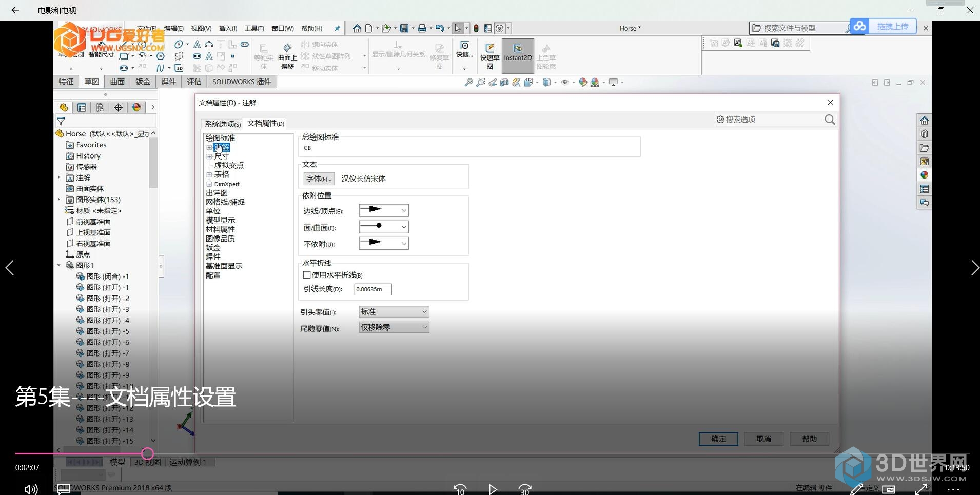Create a new document with the New icon
The image size is (980, 495).
tap(369, 28)
